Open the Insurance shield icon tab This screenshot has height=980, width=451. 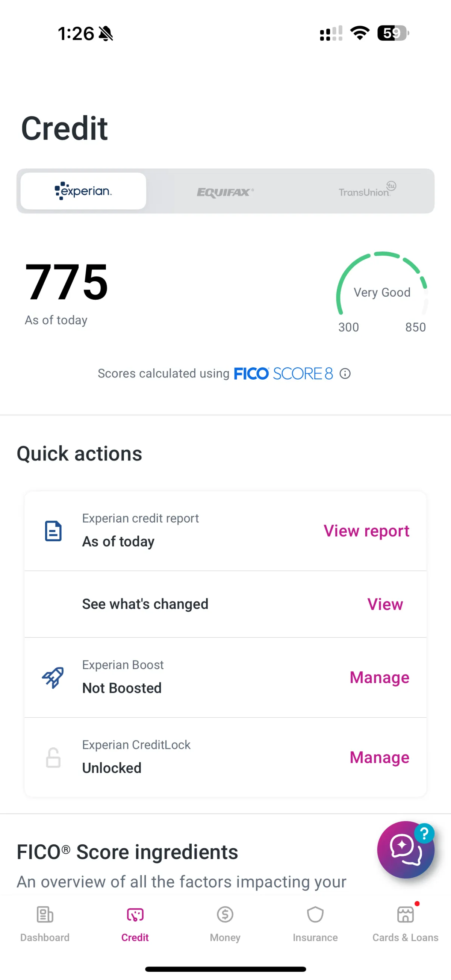tap(315, 915)
